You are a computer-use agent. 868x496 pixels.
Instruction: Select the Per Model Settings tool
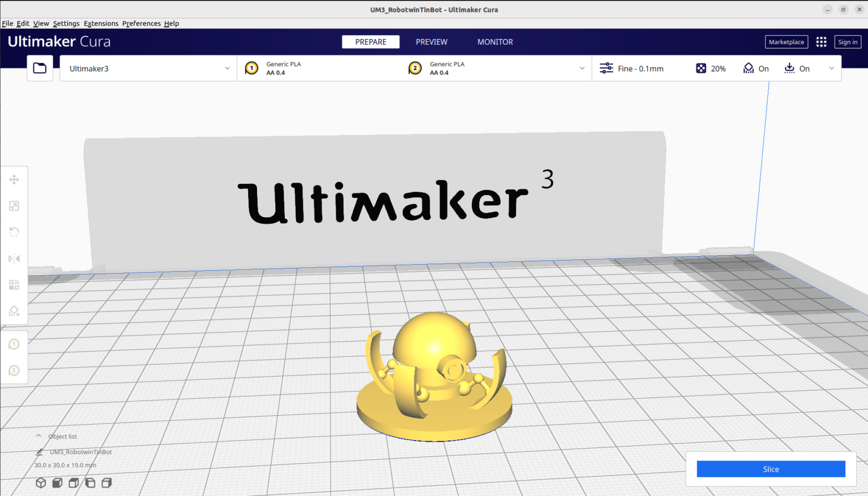point(14,284)
